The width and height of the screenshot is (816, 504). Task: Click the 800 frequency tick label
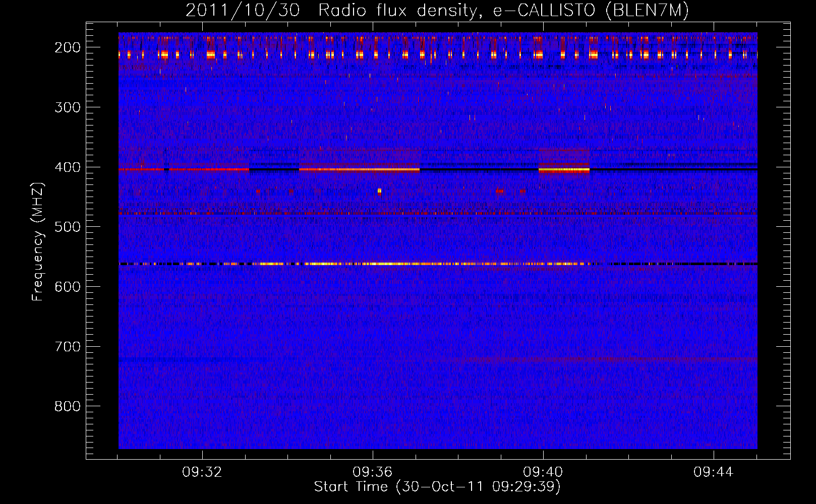point(68,406)
